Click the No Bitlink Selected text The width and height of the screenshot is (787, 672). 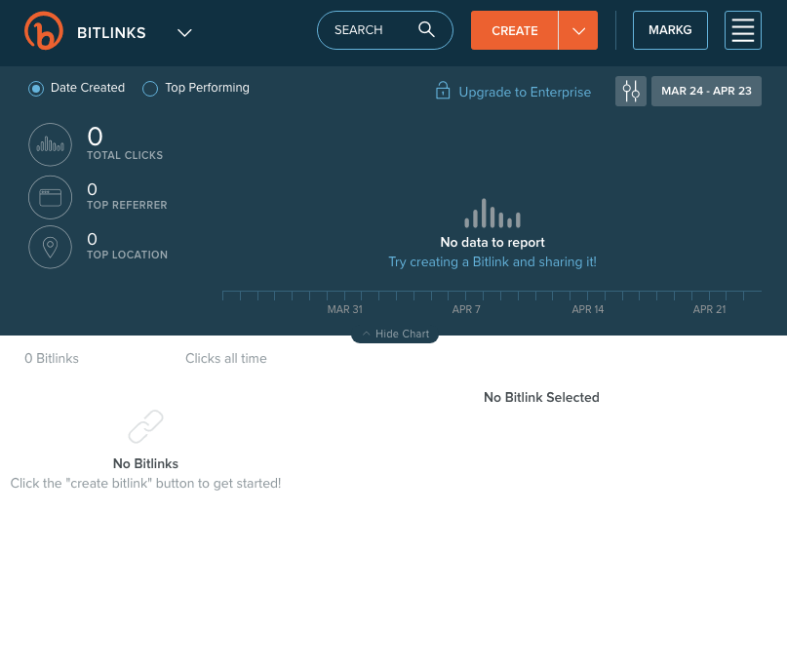[541, 398]
